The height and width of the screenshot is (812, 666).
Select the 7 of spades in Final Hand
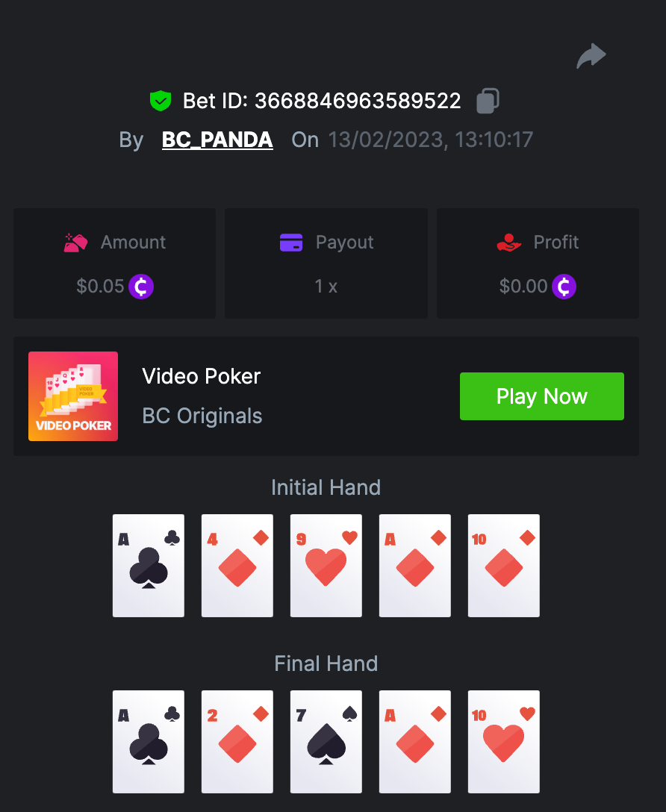click(326, 742)
